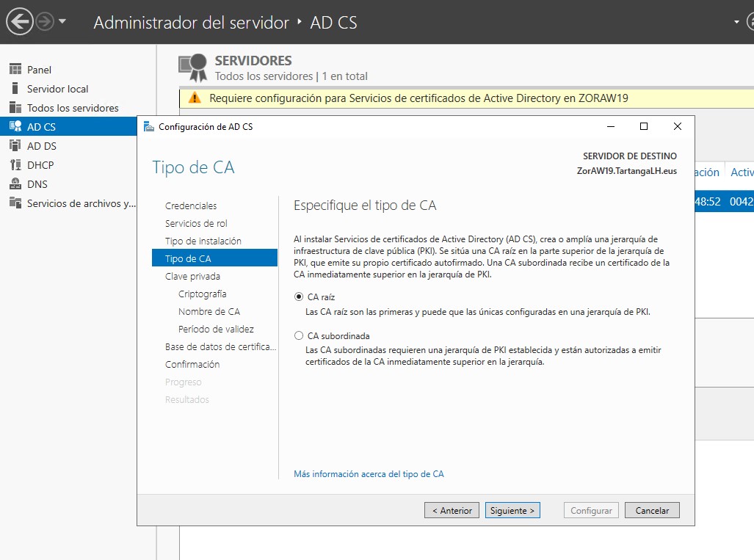Click the < Anterior button

(x=452, y=511)
